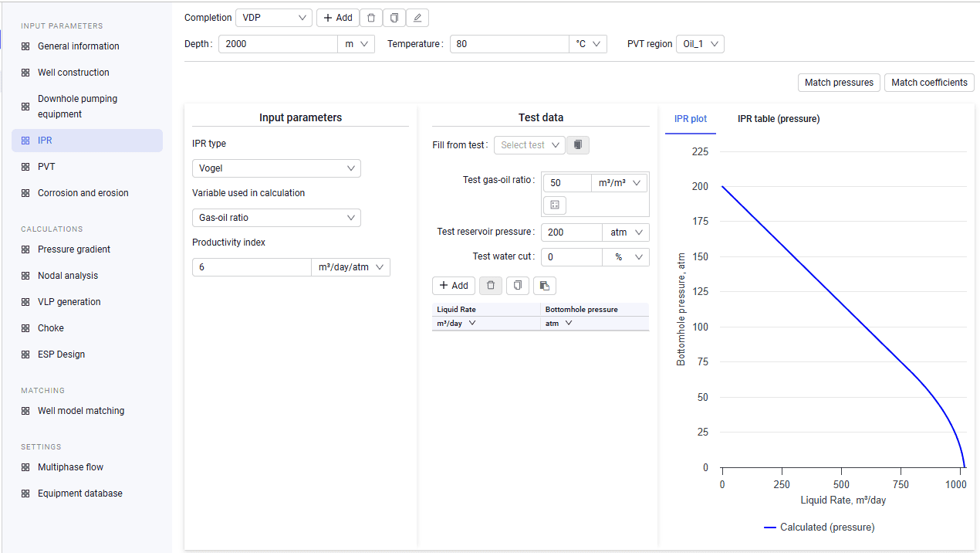Edit the Productivity index value
This screenshot has height=553, width=980.
coord(252,267)
